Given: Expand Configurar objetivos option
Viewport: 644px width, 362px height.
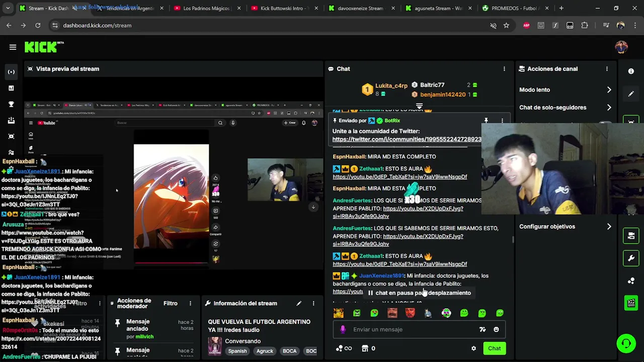Looking at the screenshot, I should tap(565, 227).
